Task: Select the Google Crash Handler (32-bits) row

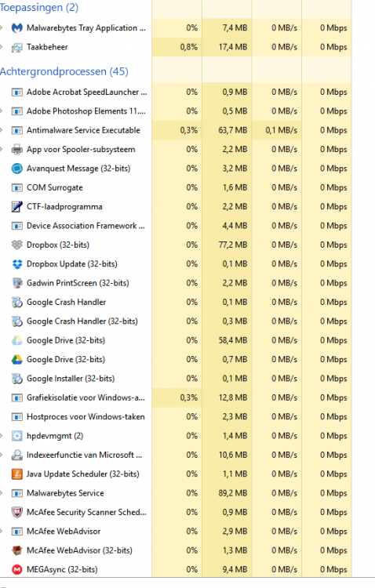Action: tap(176, 321)
